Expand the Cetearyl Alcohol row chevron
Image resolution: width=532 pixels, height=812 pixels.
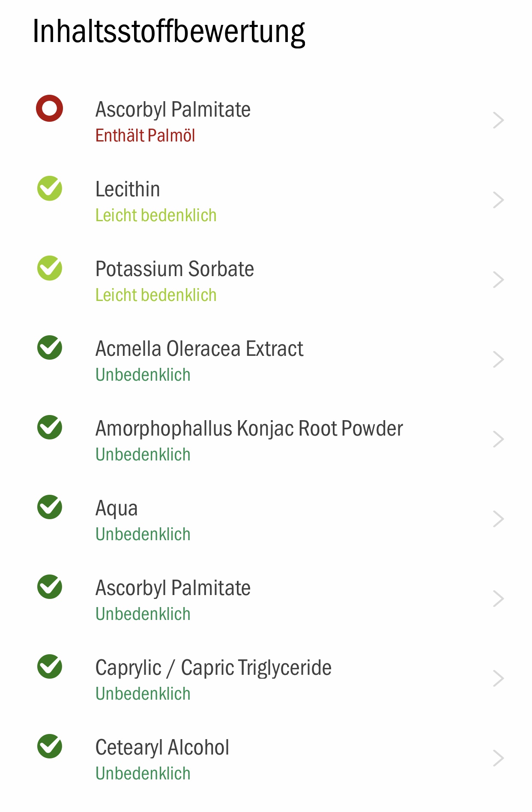coord(498,758)
